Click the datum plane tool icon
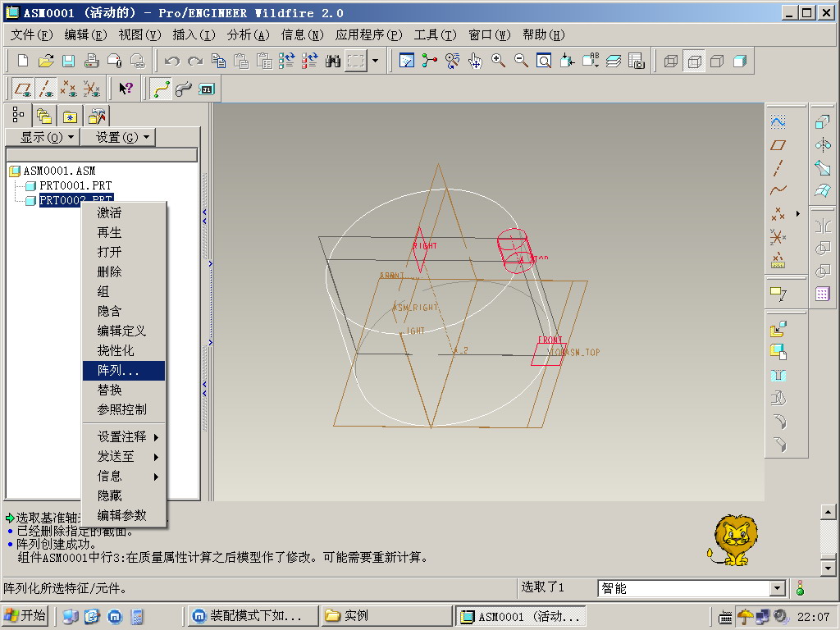840x630 pixels. tap(778, 144)
